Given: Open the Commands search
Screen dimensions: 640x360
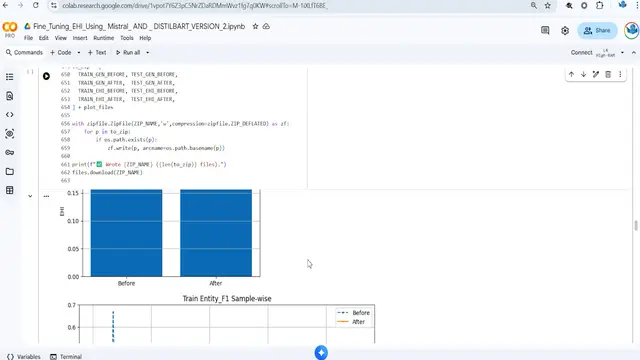Looking at the screenshot, I should coord(24,53).
